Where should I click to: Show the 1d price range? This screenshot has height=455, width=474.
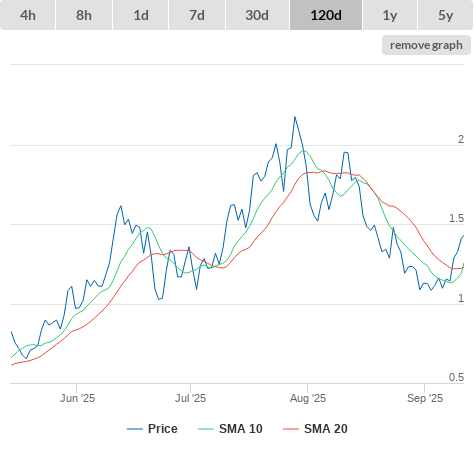pos(141,15)
